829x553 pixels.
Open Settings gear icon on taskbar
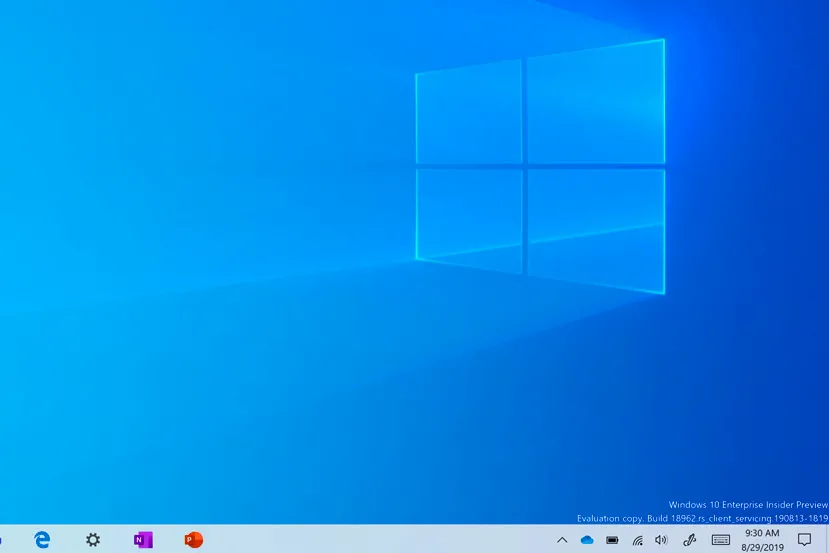point(93,540)
